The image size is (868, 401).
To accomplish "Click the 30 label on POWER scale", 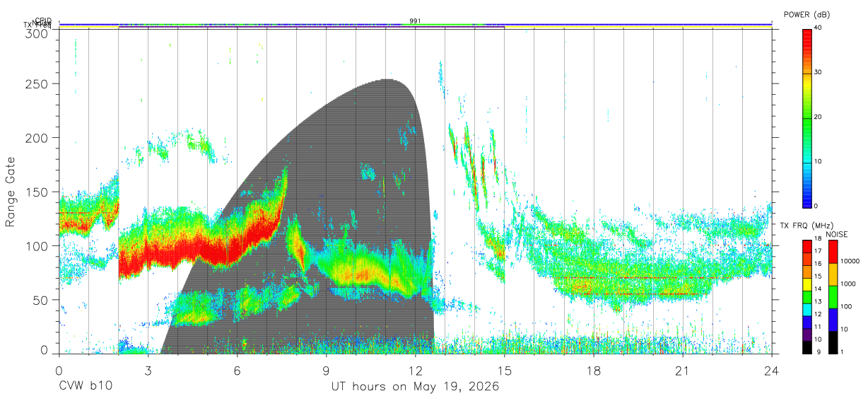I will click(818, 73).
